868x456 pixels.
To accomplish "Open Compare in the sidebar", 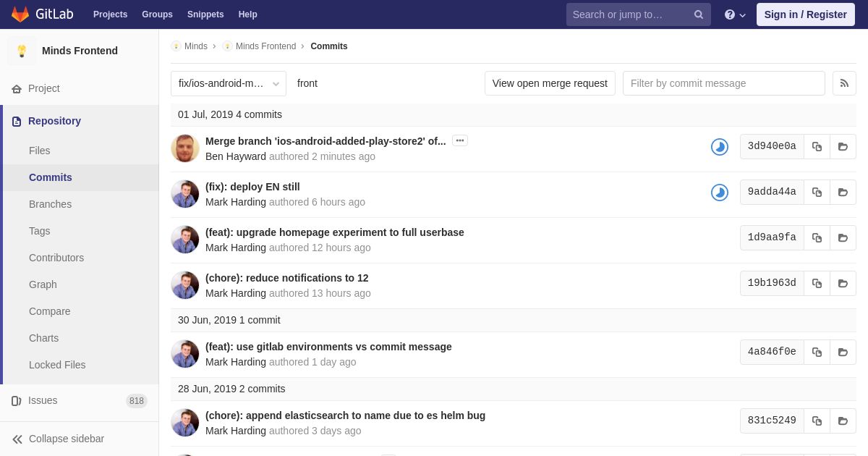I will [x=50, y=311].
